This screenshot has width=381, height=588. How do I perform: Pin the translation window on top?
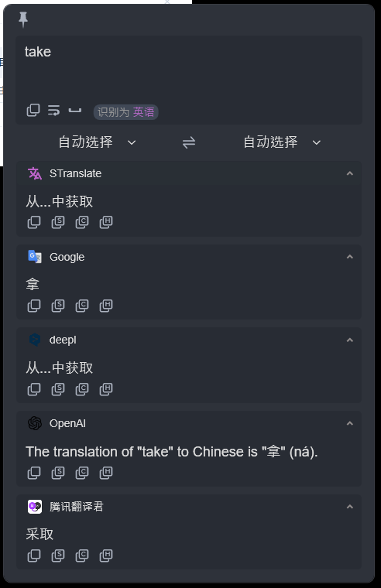[23, 19]
